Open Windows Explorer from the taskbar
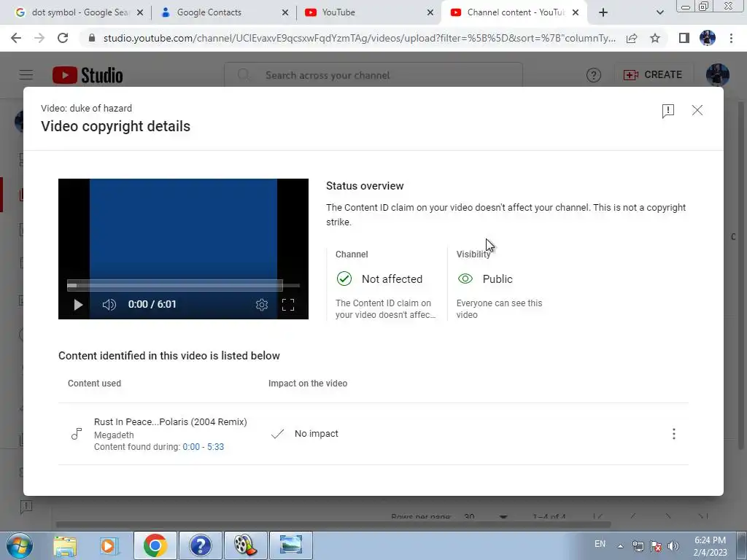Image resolution: width=747 pixels, height=560 pixels. [65, 545]
